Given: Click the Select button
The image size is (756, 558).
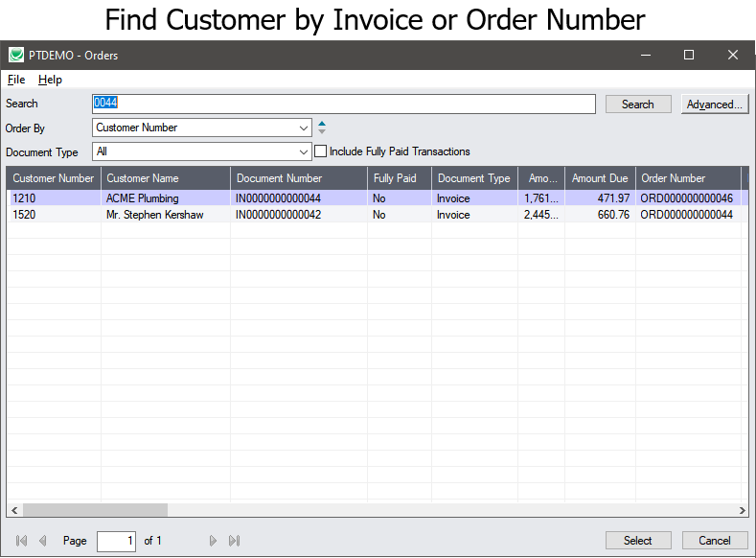Looking at the screenshot, I should [637, 541].
